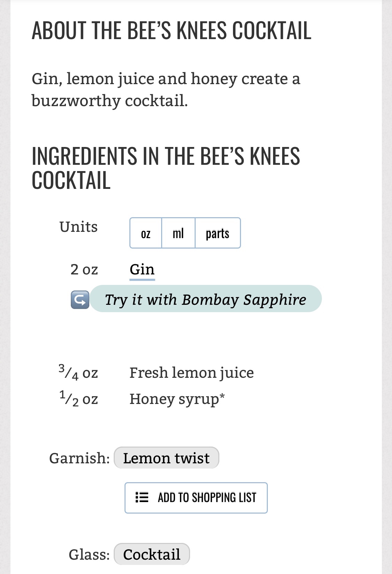Tap the Honey syrup ingredient text
The image size is (392, 574).
pyautogui.click(x=177, y=399)
